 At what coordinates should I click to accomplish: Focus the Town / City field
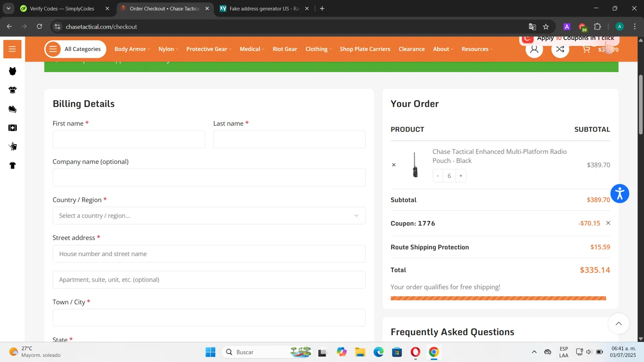[209, 318]
